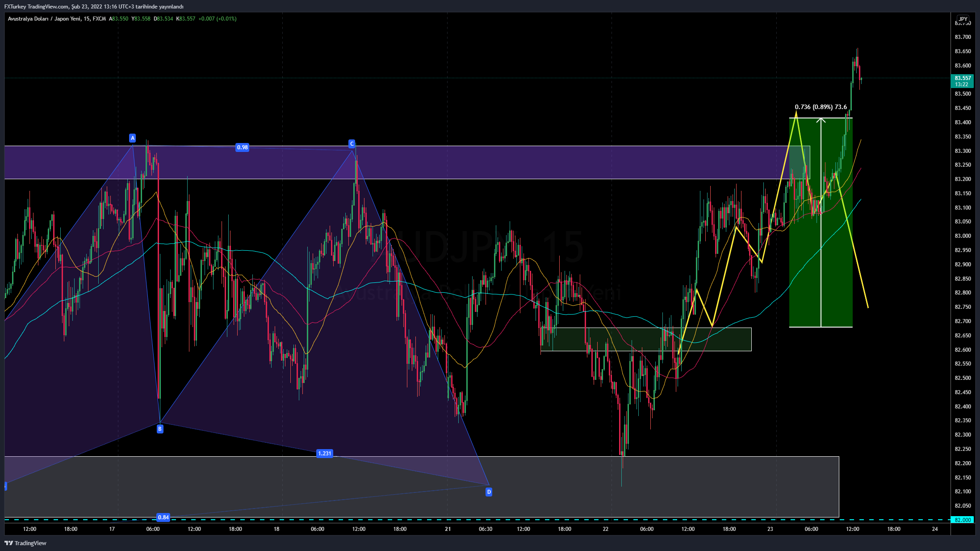This screenshot has height=551, width=980.
Task: Click the 0.84 ratio label
Action: pyautogui.click(x=163, y=517)
